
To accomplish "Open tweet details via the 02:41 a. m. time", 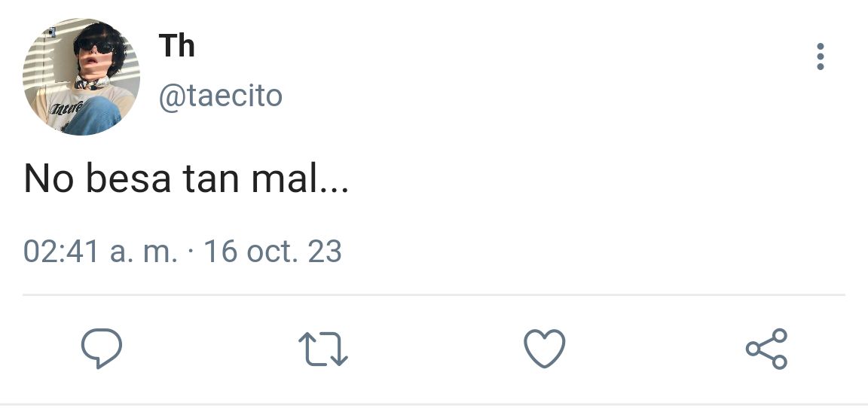I will pyautogui.click(x=101, y=252).
